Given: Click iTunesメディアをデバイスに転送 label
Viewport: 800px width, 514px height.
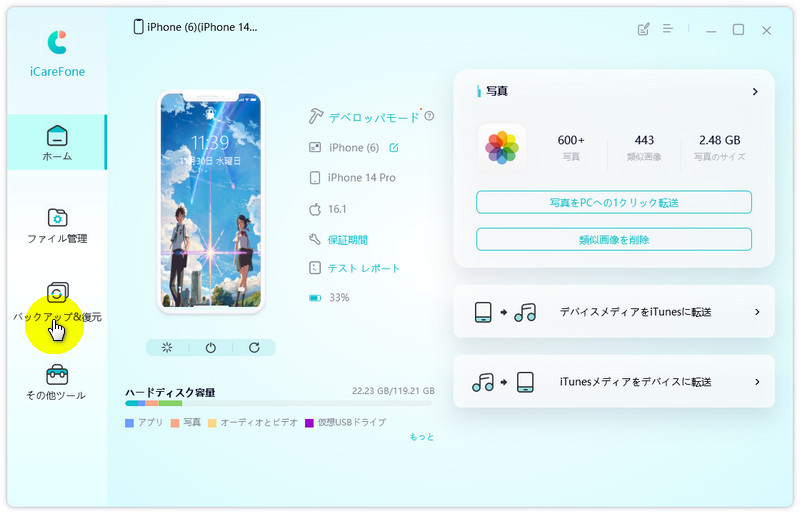Looking at the screenshot, I should pos(635,382).
